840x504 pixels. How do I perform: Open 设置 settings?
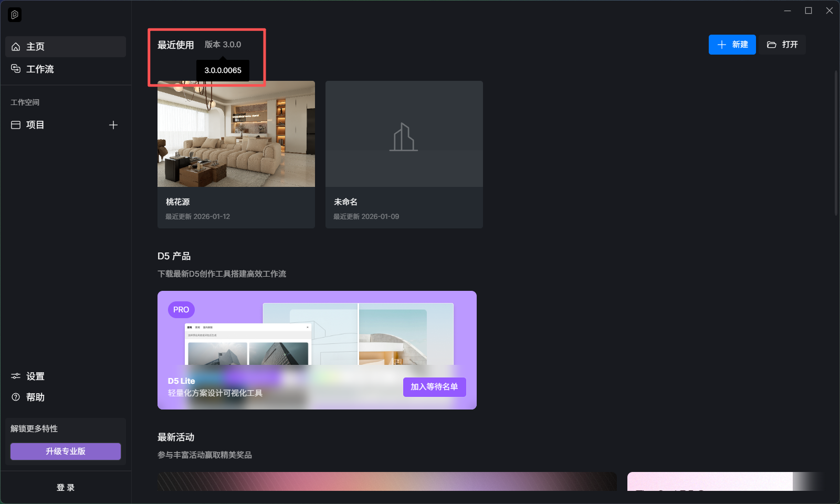[35, 376]
